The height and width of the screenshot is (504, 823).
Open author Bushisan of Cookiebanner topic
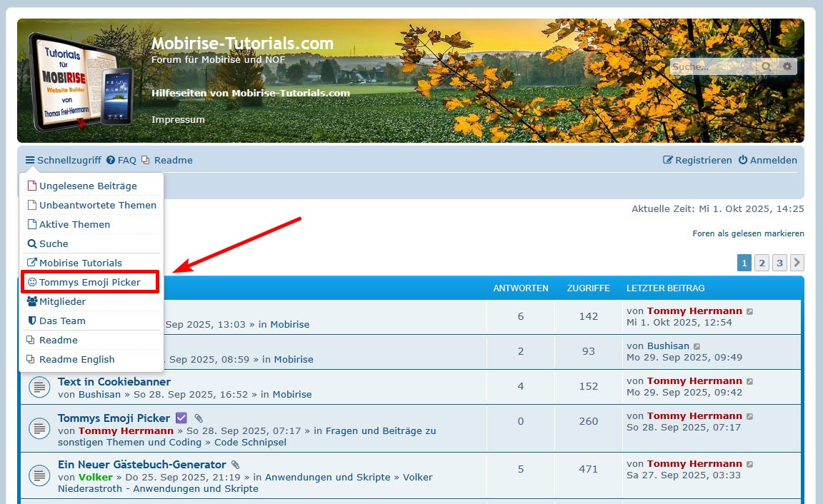tap(100, 394)
